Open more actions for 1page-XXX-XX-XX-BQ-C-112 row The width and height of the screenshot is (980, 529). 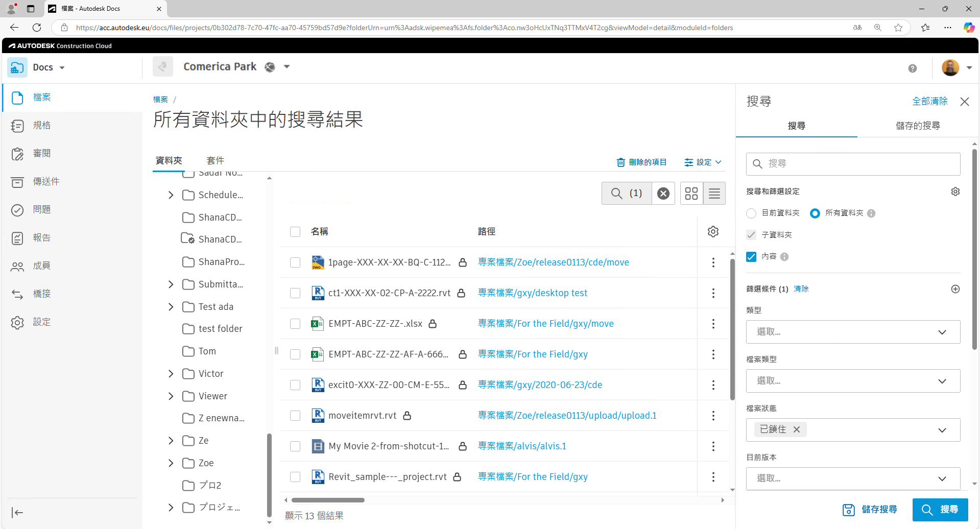tap(713, 262)
